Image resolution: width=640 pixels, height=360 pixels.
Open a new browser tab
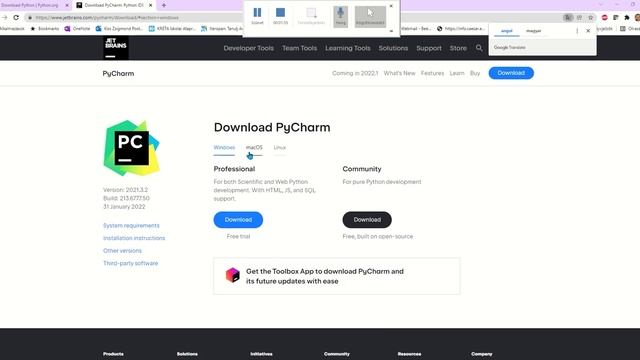164,5
